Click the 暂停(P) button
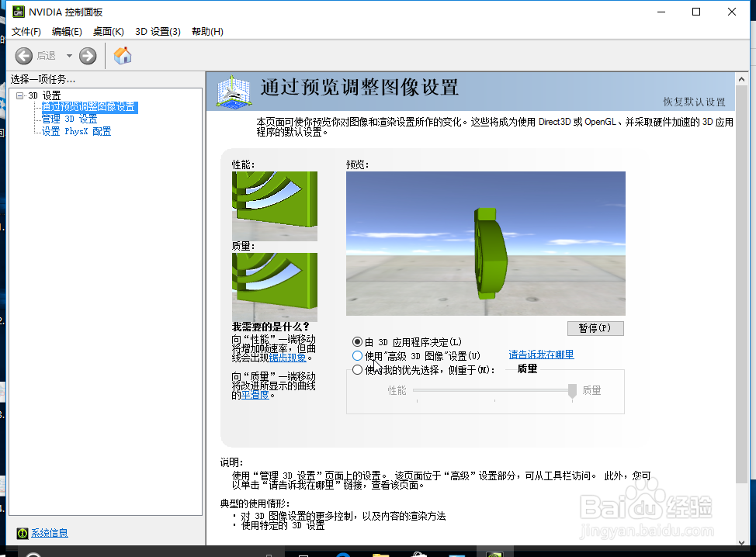756x557 pixels. point(595,328)
